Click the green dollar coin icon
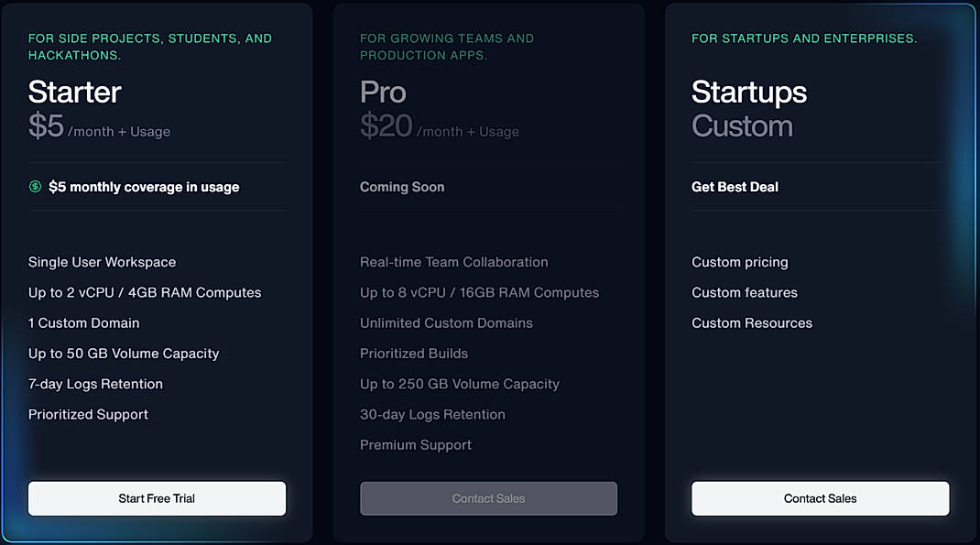Screen dimensions: 980x545 (35, 186)
